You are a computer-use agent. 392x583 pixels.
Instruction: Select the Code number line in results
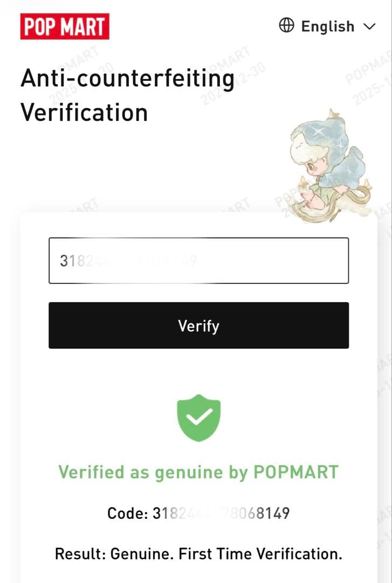point(198,513)
